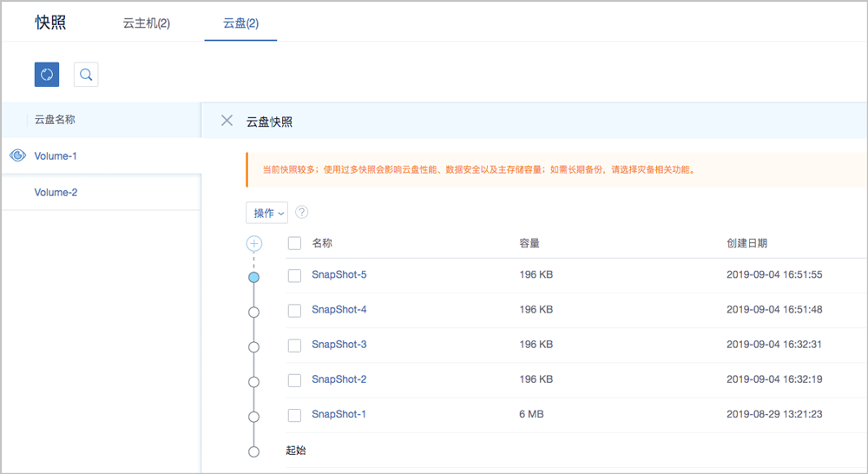Image resolution: width=868 pixels, height=474 pixels.
Task: Click the help question mark icon
Action: pos(302,213)
